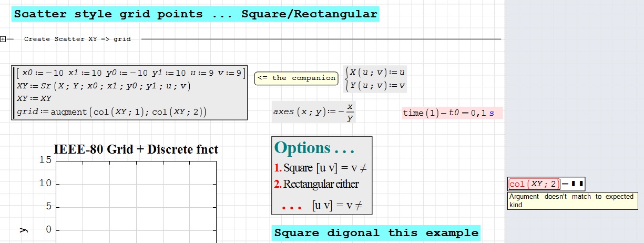Select the XY := Sr(...) formula line
This screenshot has height=243, width=644.
pos(104,86)
